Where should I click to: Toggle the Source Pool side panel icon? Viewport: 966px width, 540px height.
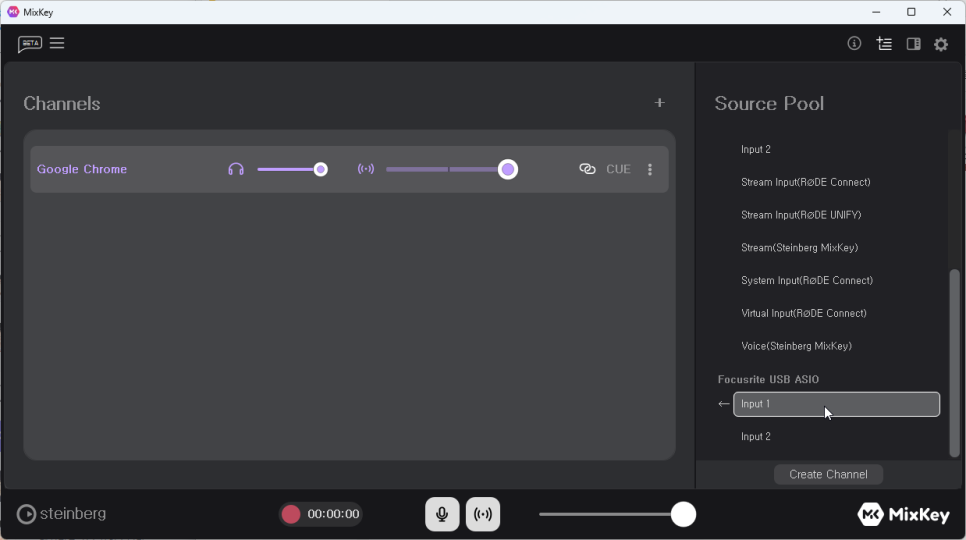[x=914, y=44]
